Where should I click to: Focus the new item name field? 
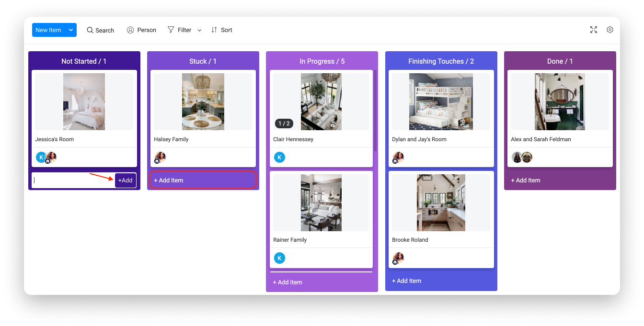(x=74, y=180)
